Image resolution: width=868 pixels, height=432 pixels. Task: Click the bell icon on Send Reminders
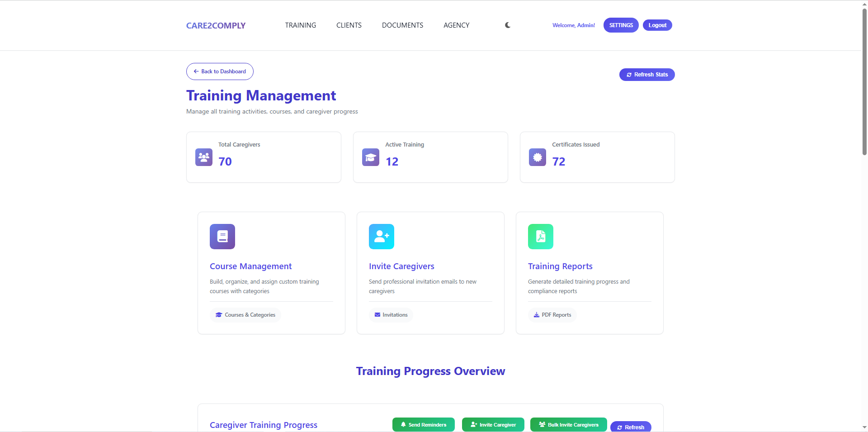403,424
